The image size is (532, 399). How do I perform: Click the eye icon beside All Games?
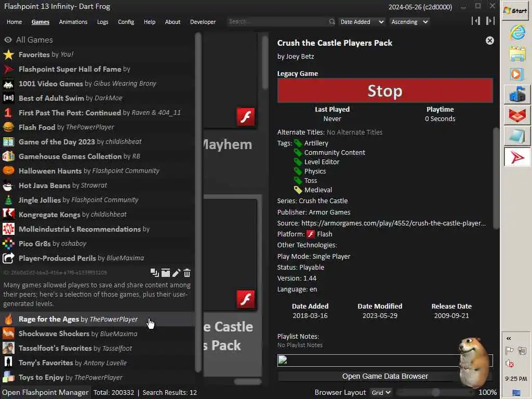coord(8,40)
